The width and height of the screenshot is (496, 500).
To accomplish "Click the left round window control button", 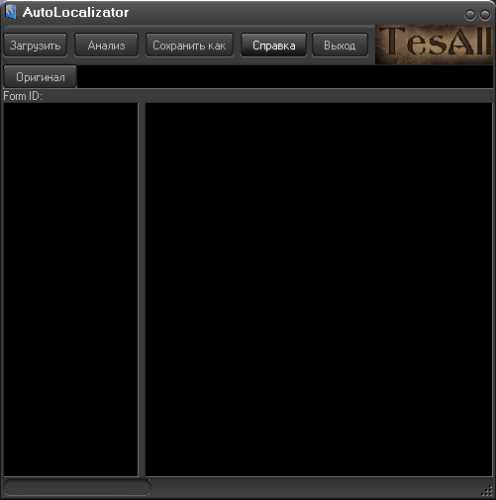I will (470, 15).
